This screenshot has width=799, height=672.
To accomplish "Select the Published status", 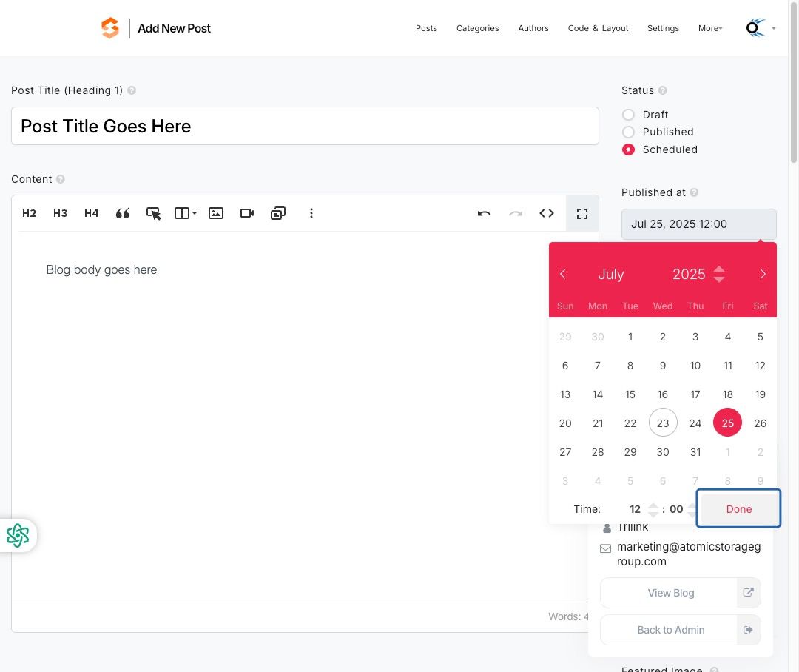I will pyautogui.click(x=628, y=132).
